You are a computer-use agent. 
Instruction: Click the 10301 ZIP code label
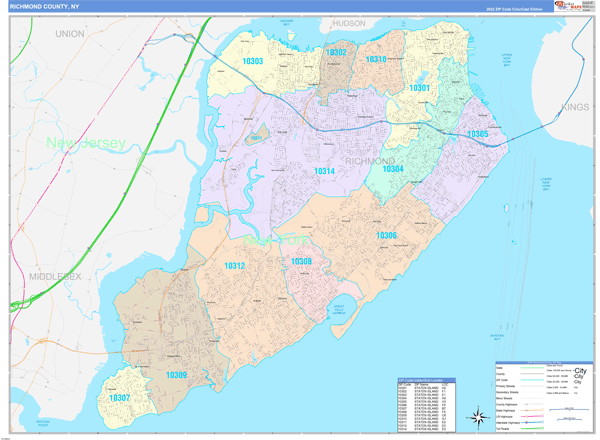(419, 88)
